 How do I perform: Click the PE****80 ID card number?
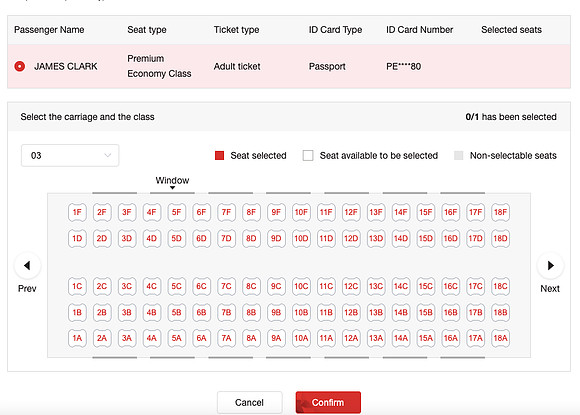point(404,66)
